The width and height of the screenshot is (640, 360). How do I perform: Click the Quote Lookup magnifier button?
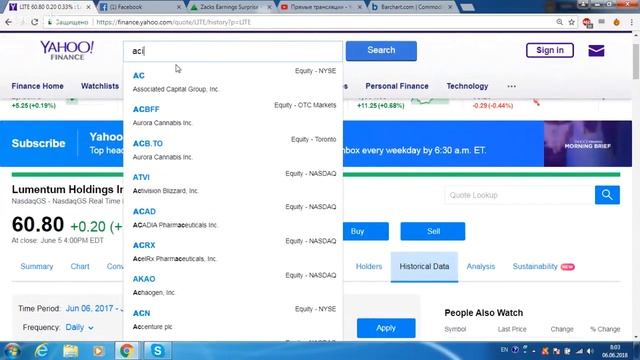point(607,195)
